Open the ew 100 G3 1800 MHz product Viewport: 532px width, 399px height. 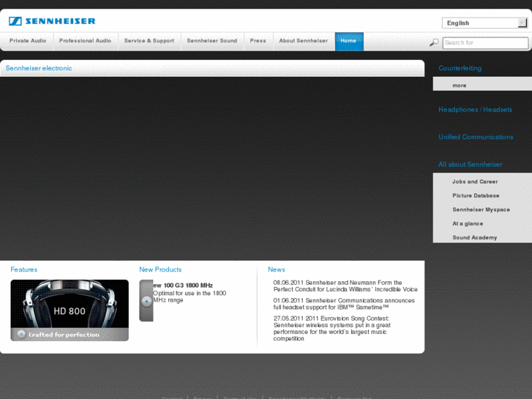click(183, 286)
